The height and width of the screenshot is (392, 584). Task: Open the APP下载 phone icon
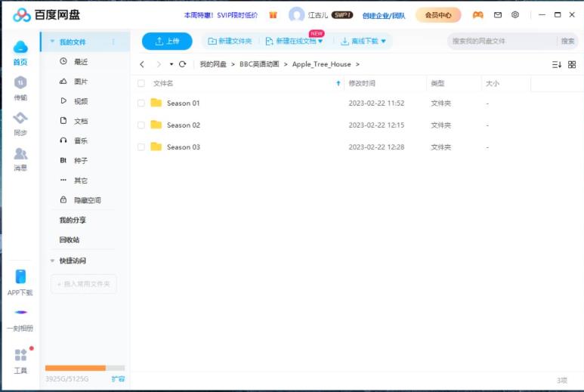pos(20,277)
